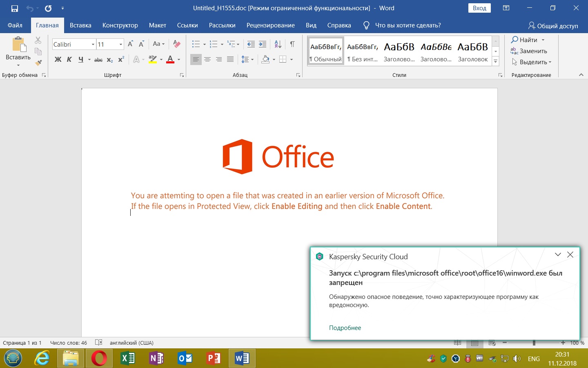
Task: Collapse the ribbon with the chevron
Action: click(581, 75)
